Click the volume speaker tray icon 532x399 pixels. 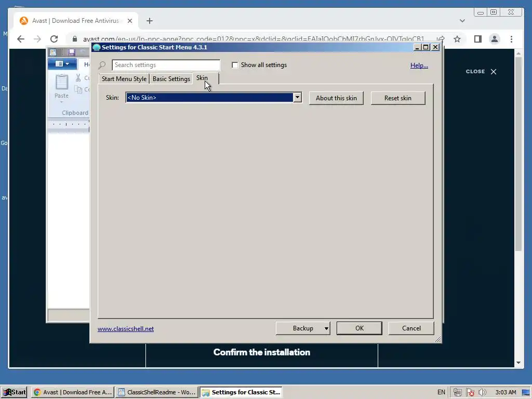pyautogui.click(x=482, y=393)
